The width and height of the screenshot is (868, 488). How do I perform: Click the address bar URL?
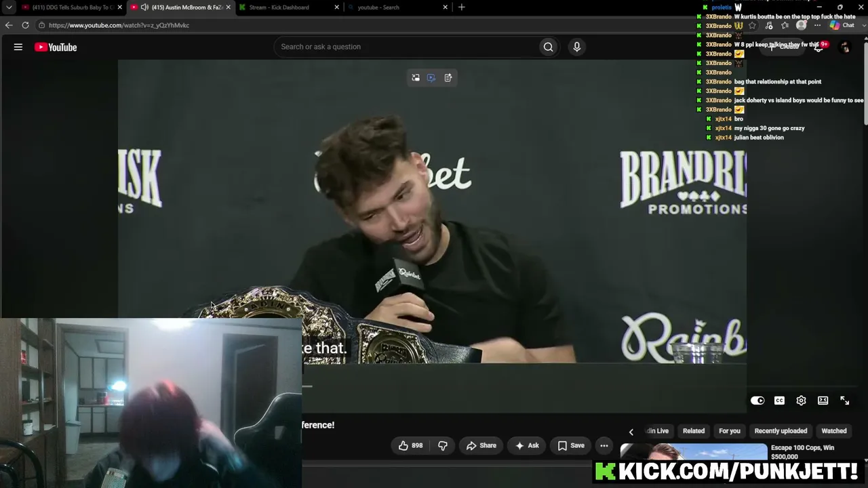click(119, 25)
